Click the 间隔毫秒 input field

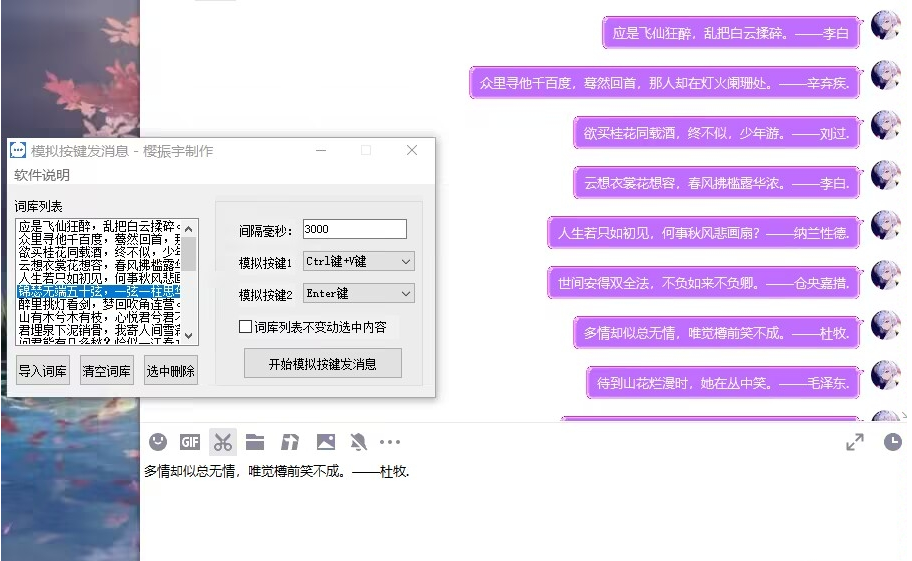355,229
